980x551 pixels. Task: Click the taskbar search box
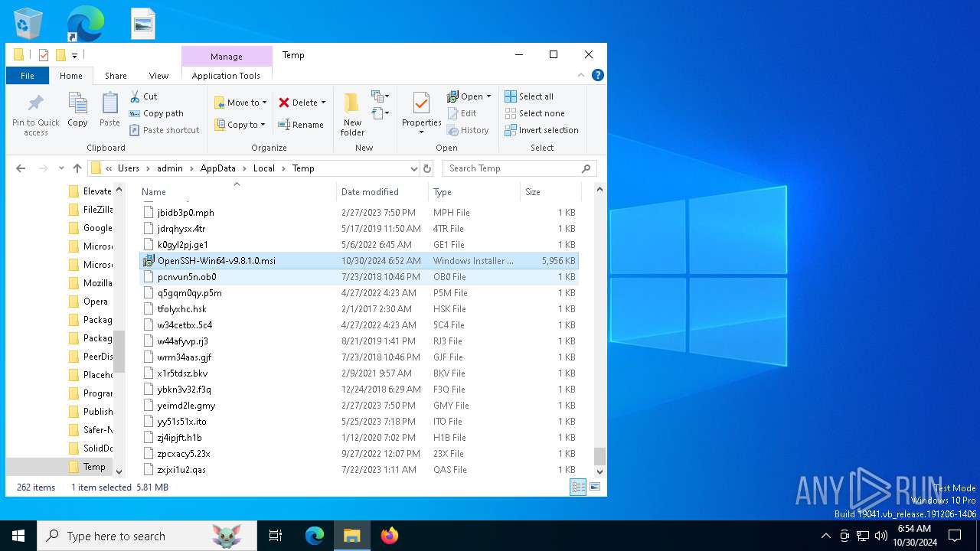coord(147,536)
